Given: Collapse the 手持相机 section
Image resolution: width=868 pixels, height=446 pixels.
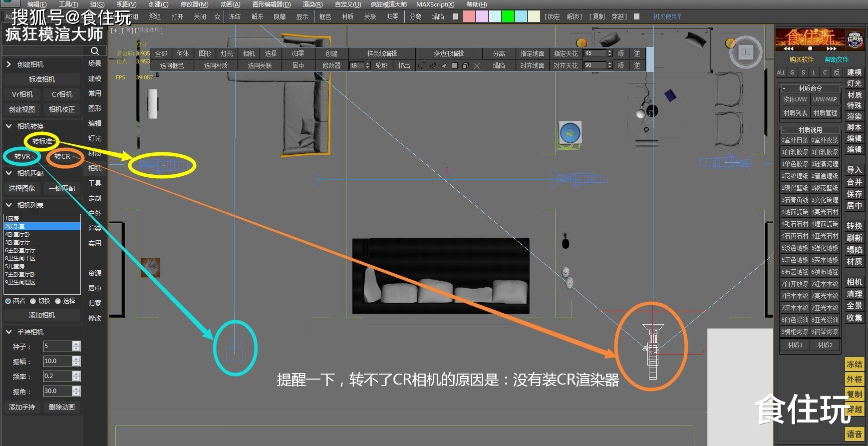Looking at the screenshot, I should [x=8, y=332].
